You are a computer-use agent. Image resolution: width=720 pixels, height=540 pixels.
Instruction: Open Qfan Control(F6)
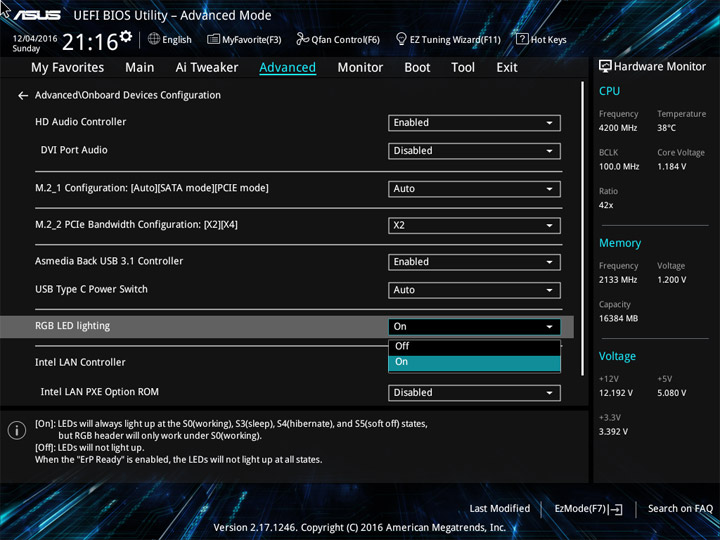338,39
